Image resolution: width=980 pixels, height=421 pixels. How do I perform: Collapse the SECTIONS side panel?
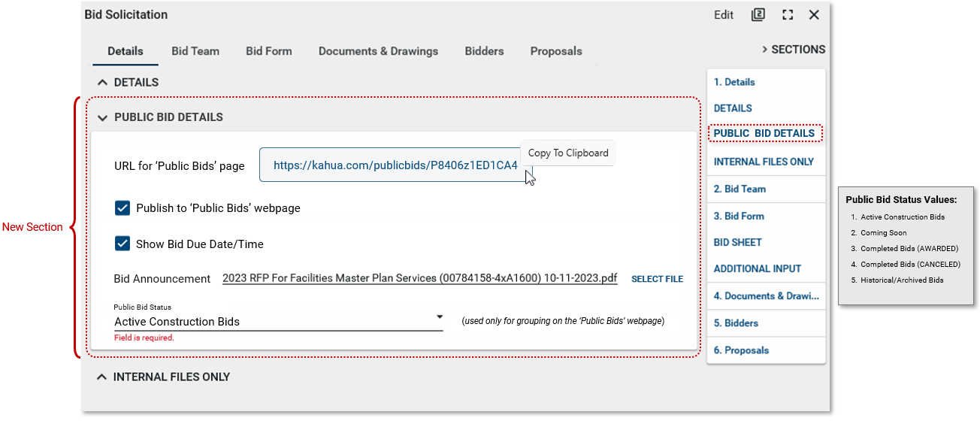(793, 50)
